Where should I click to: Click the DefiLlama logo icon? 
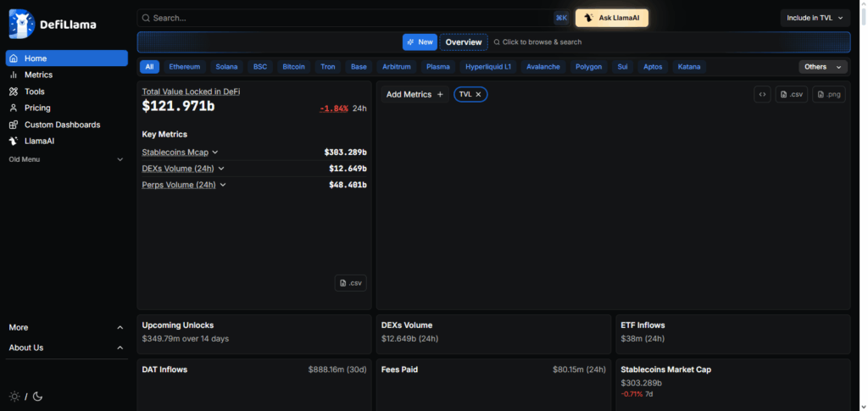coord(21,24)
